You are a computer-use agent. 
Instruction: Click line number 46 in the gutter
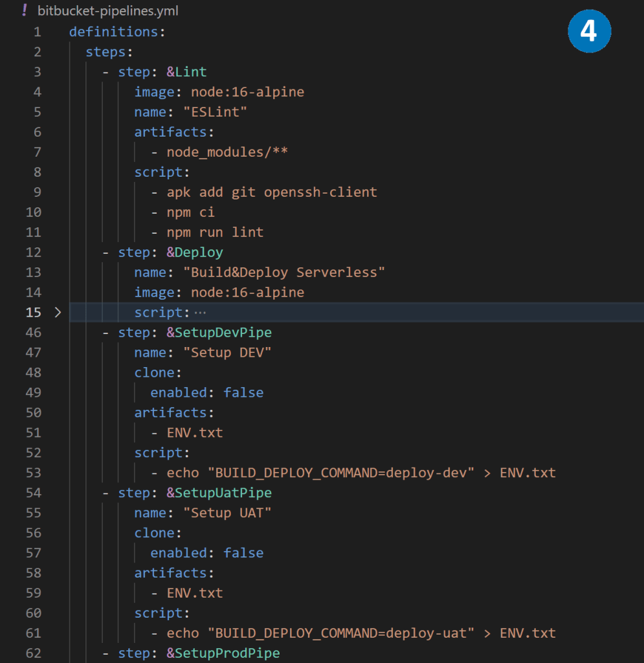(x=33, y=333)
